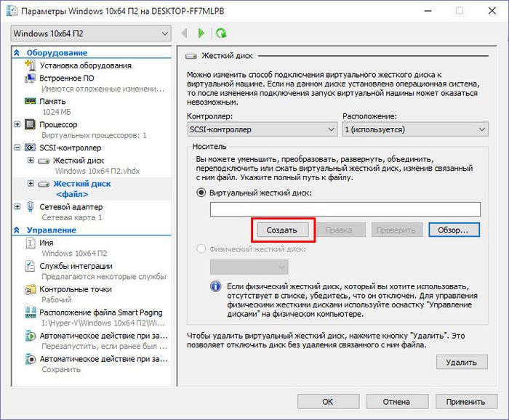The width and height of the screenshot is (509, 420).
Task: Confirm with the OK button
Action: 328,402
